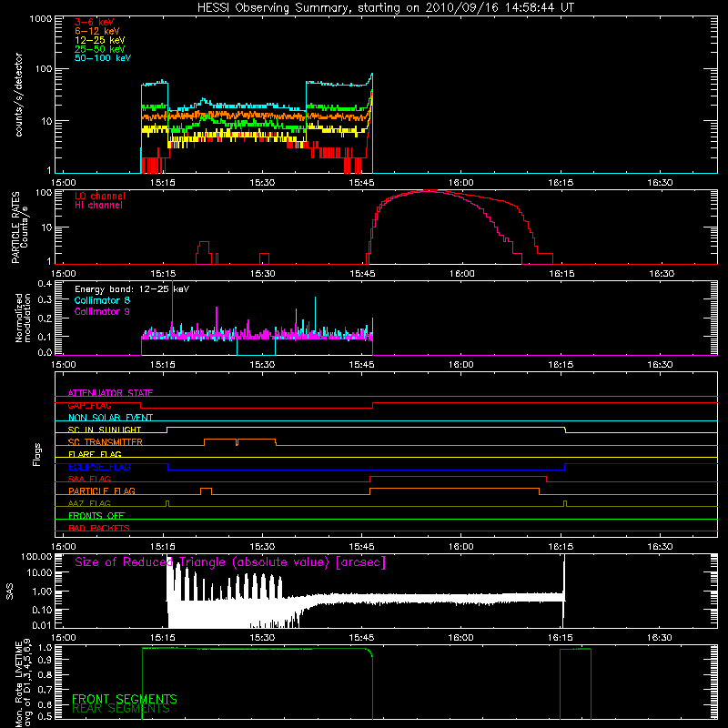The height and width of the screenshot is (728, 728).
Task: Click the HI channel legend label
Action: click(x=98, y=206)
